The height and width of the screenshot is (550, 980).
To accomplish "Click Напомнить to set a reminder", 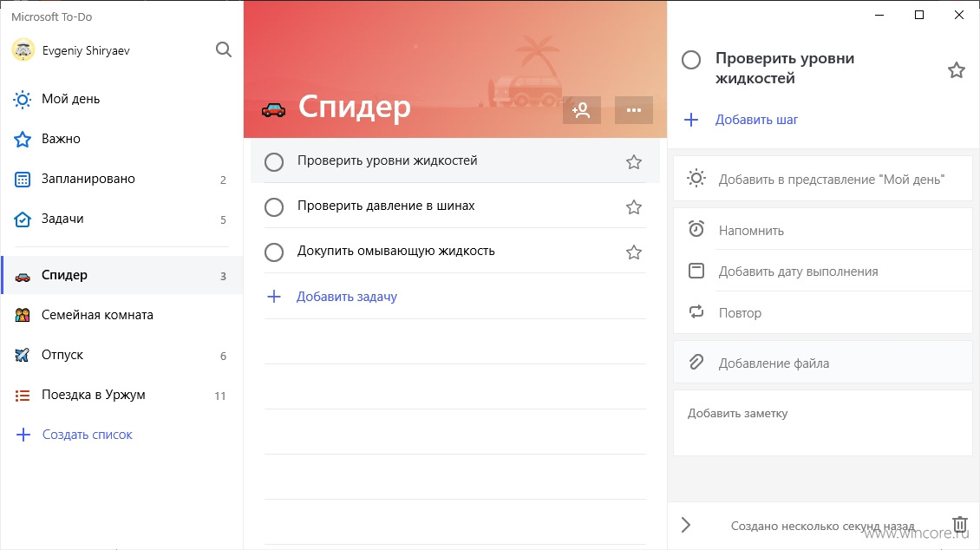I will coord(823,229).
